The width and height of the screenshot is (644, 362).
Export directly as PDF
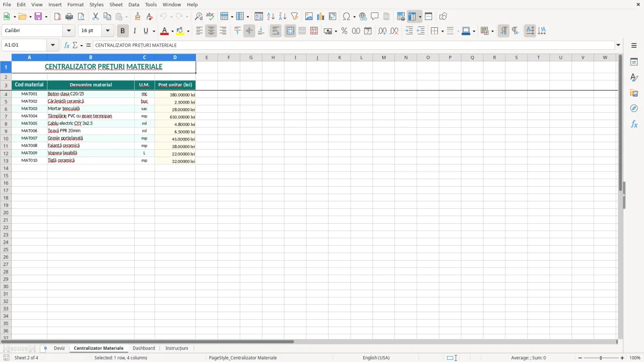tap(57, 17)
